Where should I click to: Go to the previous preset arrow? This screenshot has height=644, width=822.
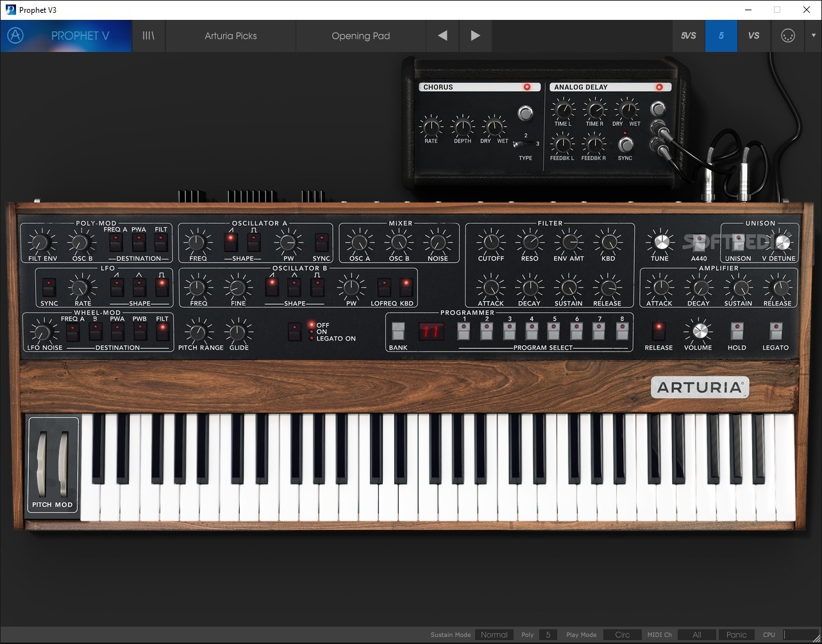(x=442, y=36)
